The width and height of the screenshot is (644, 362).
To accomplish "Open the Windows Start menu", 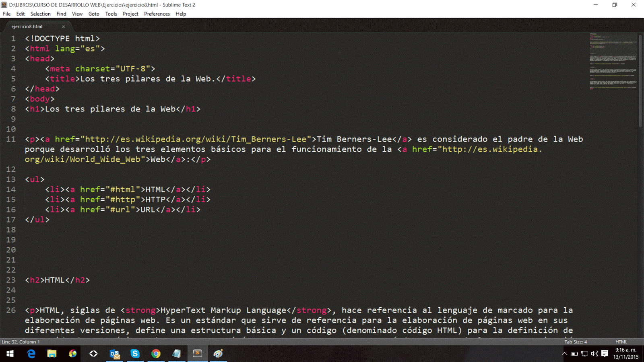I will tap(10, 354).
